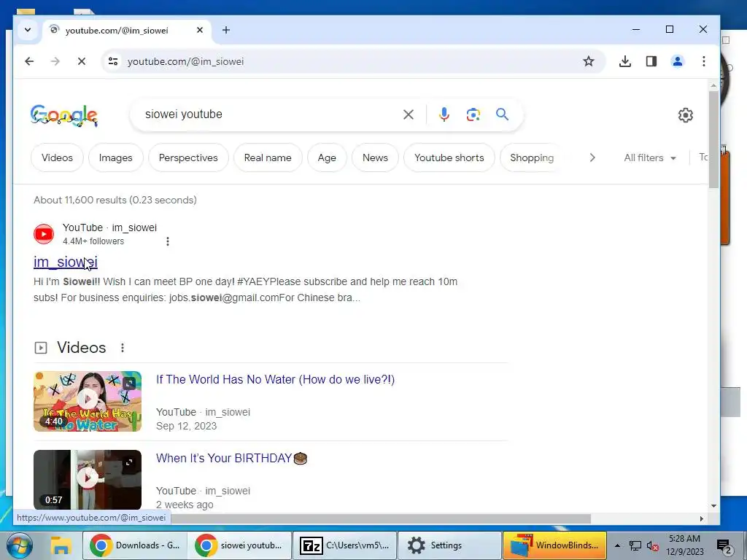Open If The World Has No Water video link
Image resolution: width=747 pixels, height=560 pixels.
[275, 379]
